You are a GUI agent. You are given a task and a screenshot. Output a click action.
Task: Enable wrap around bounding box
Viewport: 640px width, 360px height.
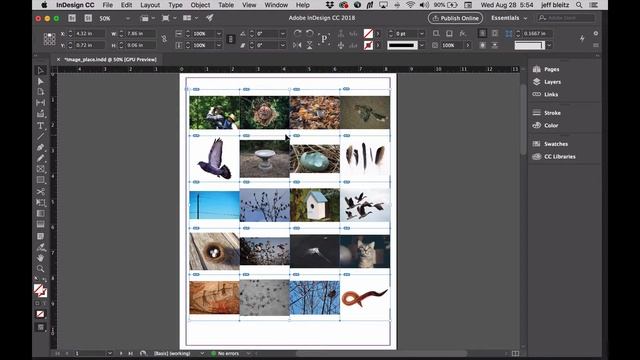click(495, 33)
